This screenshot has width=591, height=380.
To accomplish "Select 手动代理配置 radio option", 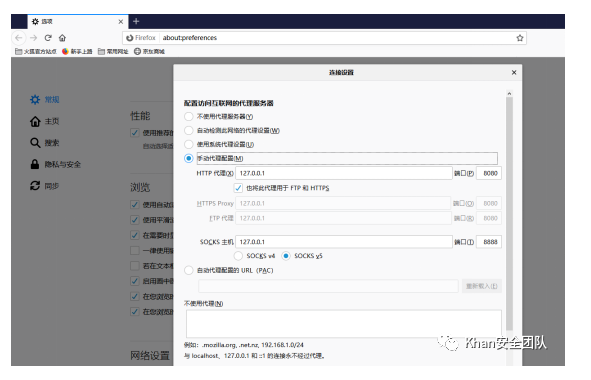I will (x=188, y=158).
